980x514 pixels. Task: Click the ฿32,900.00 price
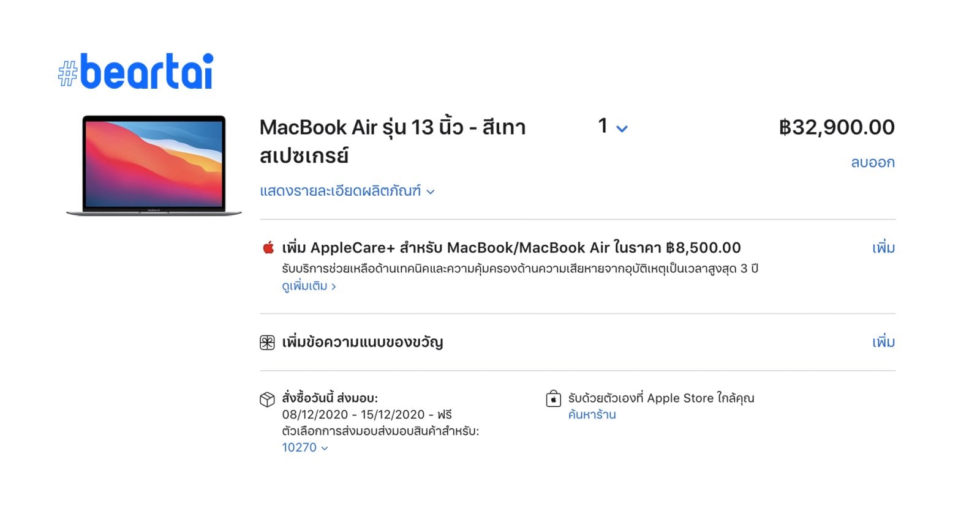(x=837, y=127)
